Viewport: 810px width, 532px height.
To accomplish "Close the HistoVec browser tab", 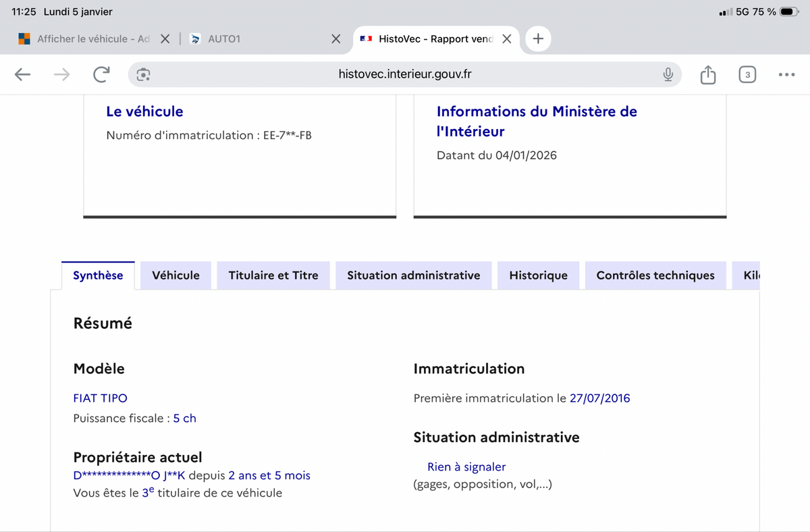I will [x=507, y=39].
